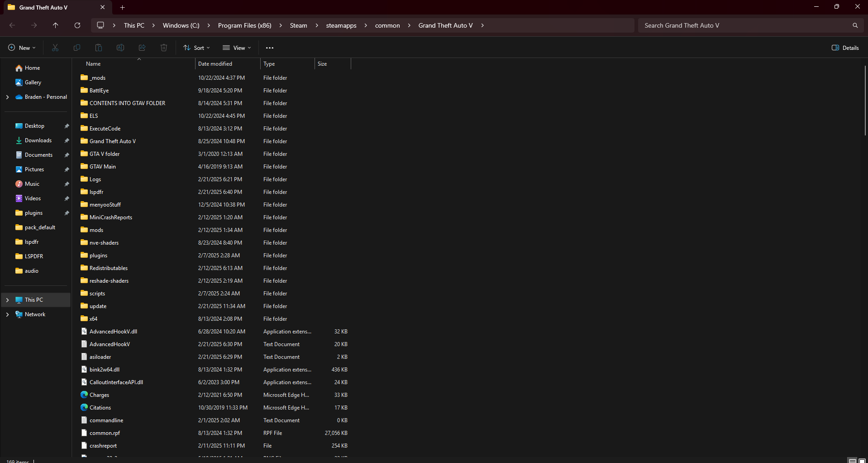Image resolution: width=868 pixels, height=463 pixels.
Task: Click the Share toolbar icon
Action: tap(142, 48)
